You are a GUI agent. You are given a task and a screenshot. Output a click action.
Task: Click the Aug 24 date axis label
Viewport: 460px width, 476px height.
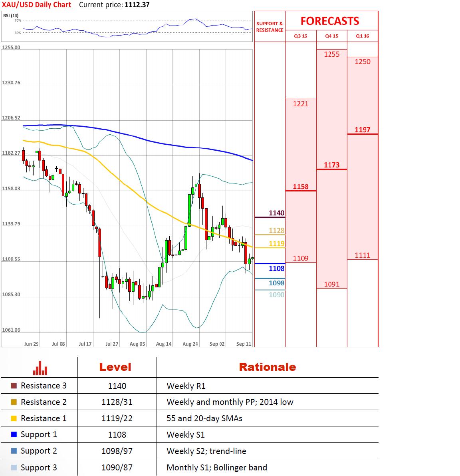click(190, 344)
